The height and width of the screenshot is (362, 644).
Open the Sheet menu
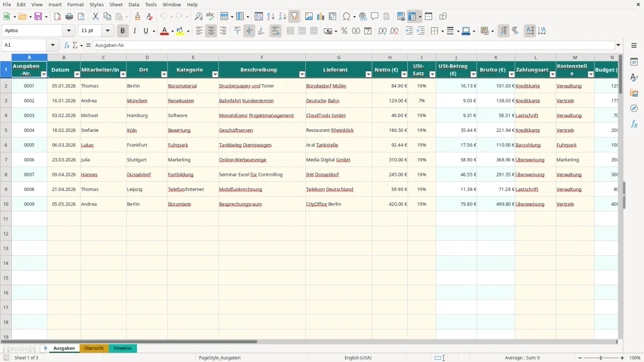116,4
